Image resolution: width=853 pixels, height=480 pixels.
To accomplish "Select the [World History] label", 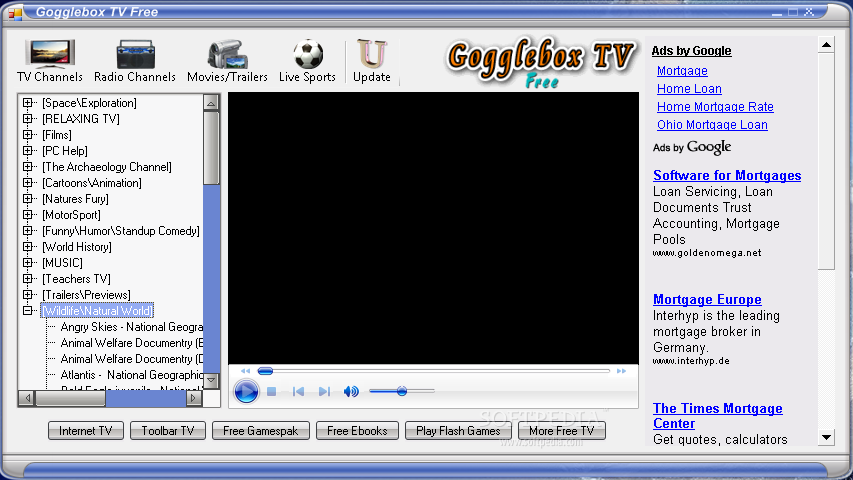I will click(77, 247).
